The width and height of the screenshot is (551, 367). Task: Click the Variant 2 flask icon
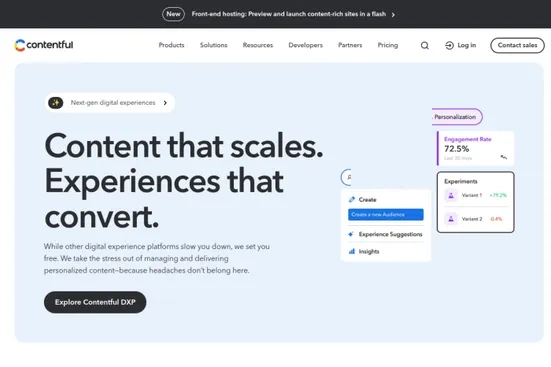point(451,219)
